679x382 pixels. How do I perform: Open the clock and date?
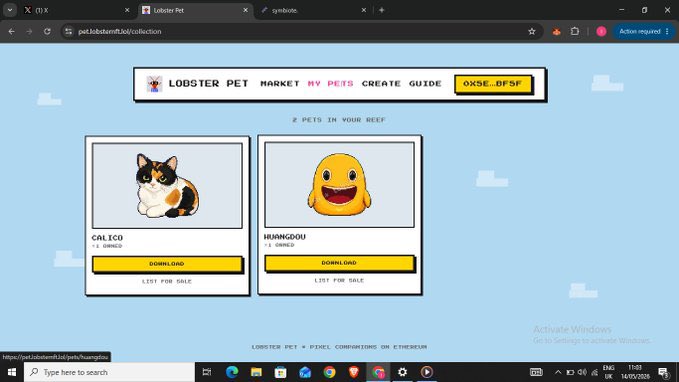point(635,372)
